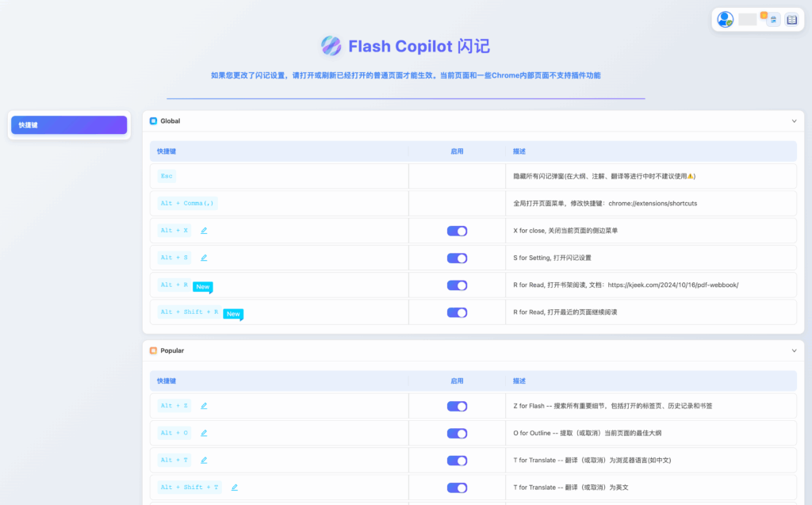Click the orange square icon beside Popular
The width and height of the screenshot is (812, 505).
[x=153, y=350]
